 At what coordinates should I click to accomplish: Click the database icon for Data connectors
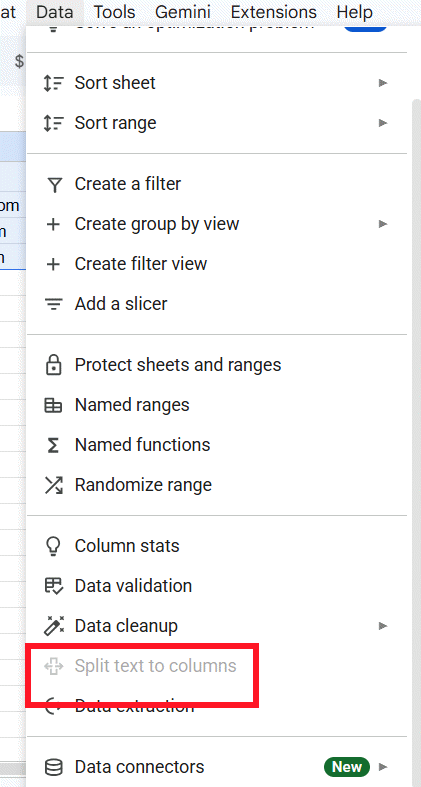tap(53, 767)
